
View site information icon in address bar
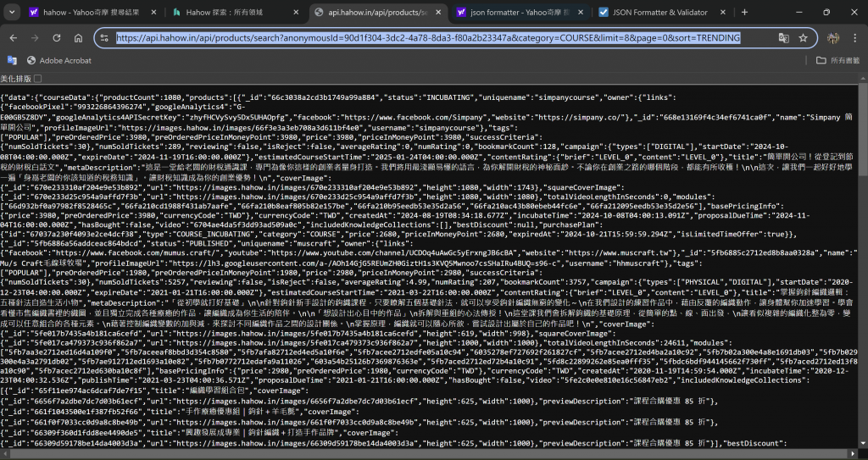coord(103,37)
